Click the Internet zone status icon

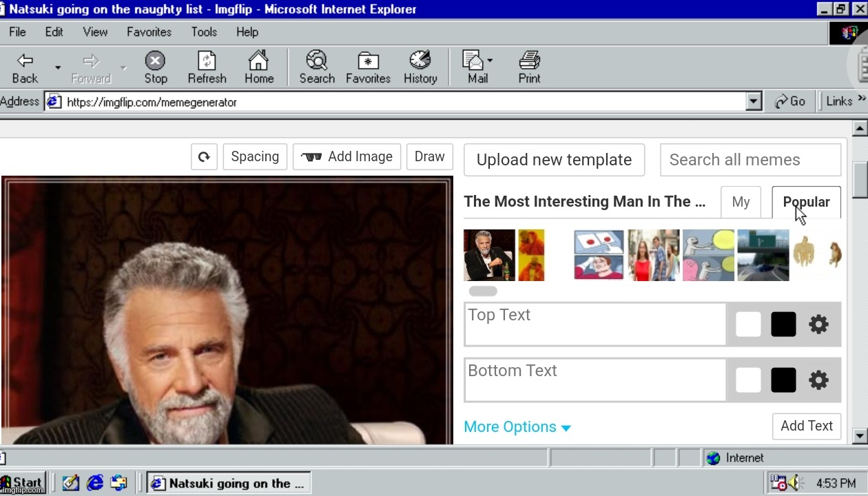(x=714, y=458)
